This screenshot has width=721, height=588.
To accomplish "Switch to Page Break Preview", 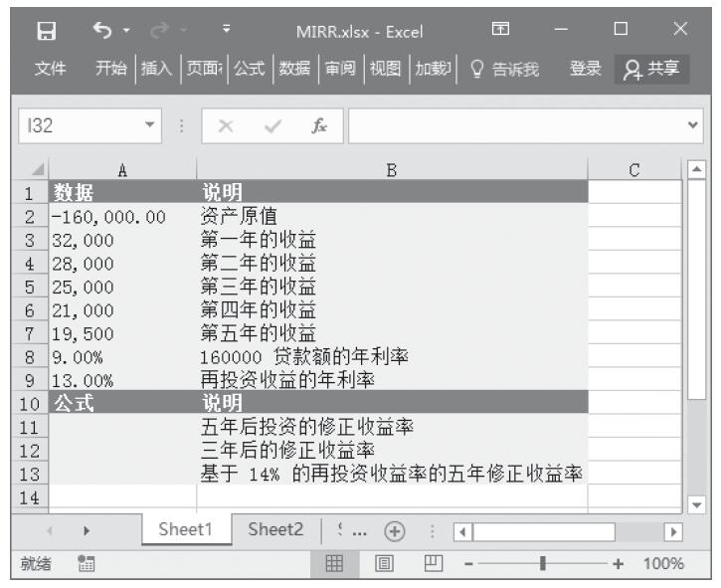I will tap(434, 564).
